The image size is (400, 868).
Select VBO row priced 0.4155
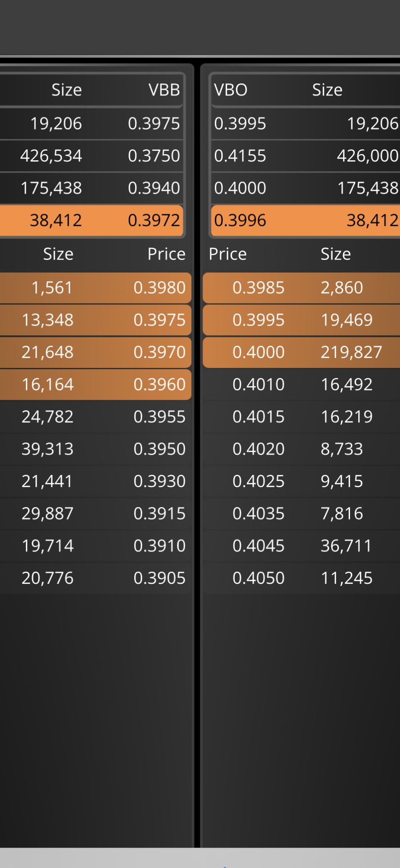[x=306, y=156]
